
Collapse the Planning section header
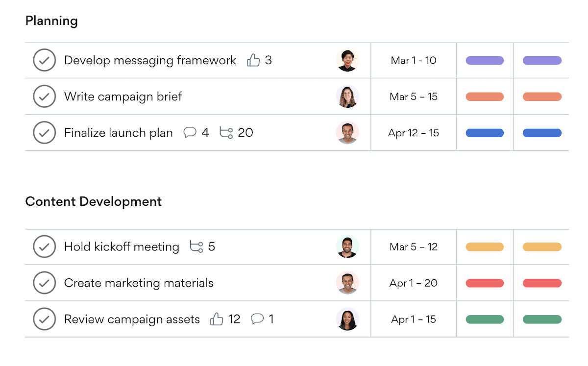point(51,21)
